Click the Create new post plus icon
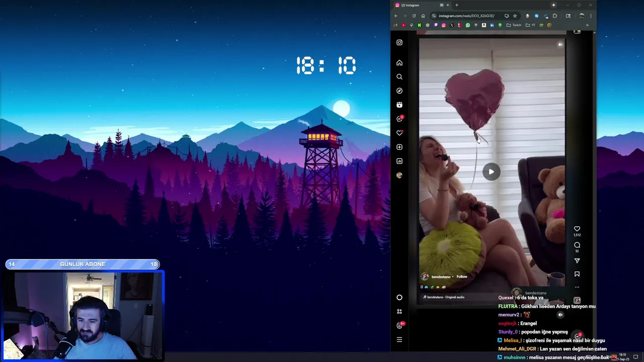Screen dimensions: 644x362 tap(399, 147)
